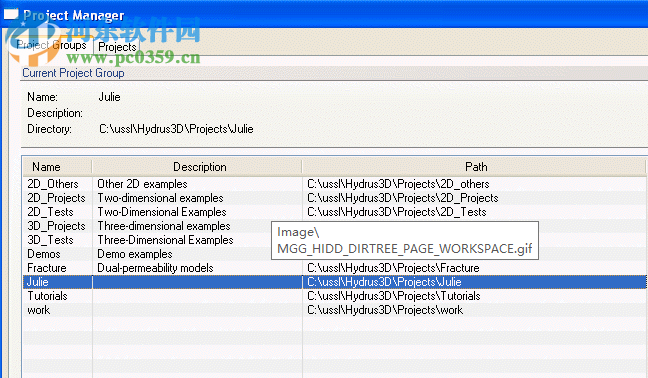
Task: Select the work project group
Action: click(x=38, y=310)
